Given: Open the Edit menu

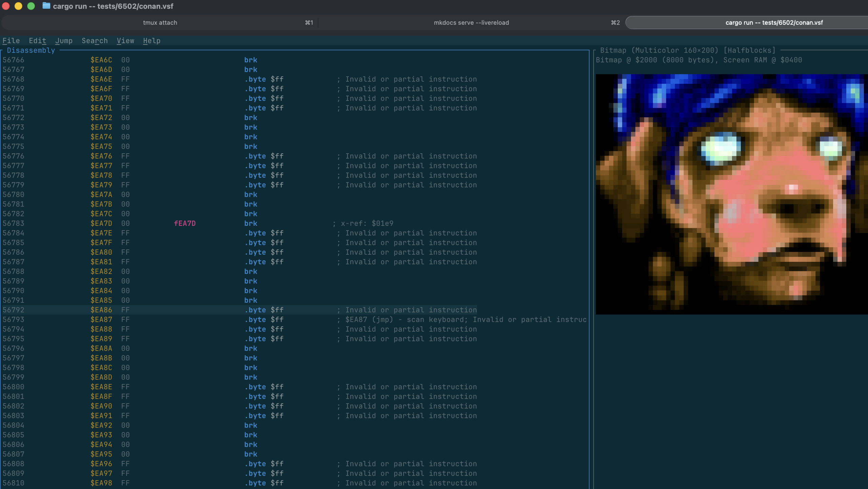Looking at the screenshot, I should pyautogui.click(x=37, y=41).
